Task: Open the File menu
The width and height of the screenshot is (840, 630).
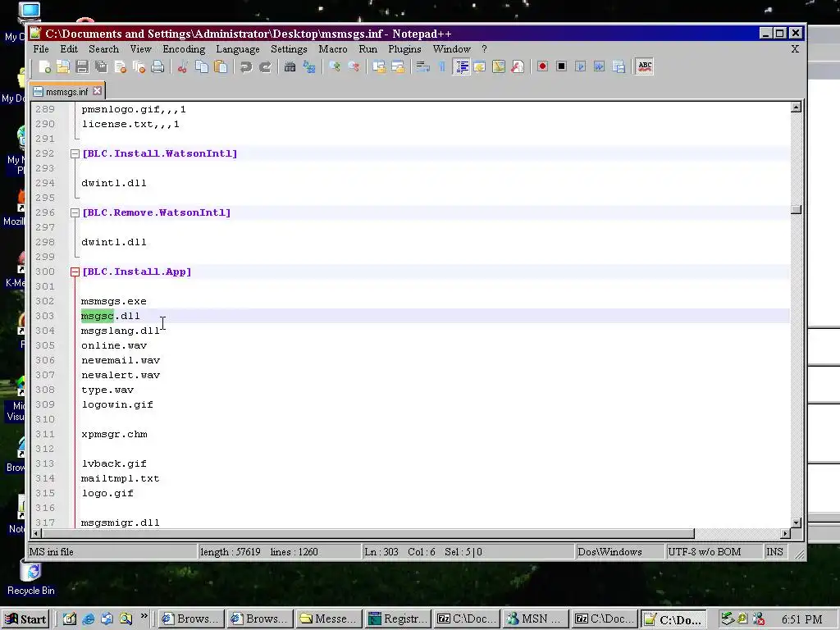Action: (x=41, y=48)
